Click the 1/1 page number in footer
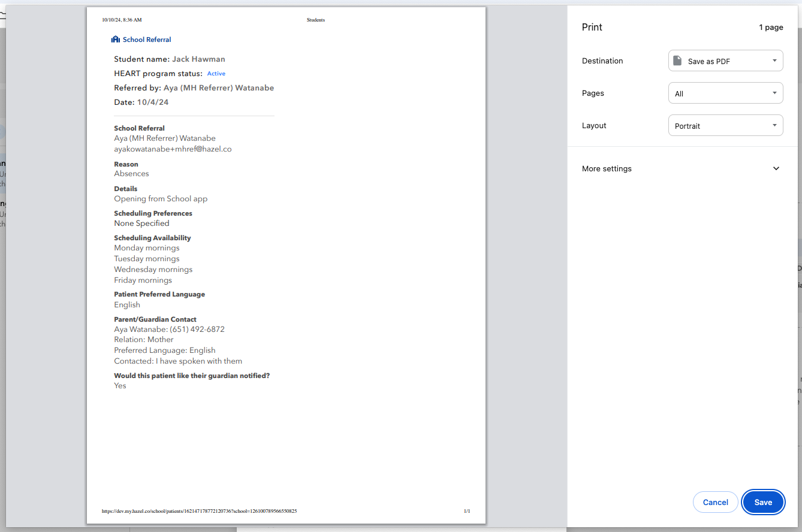This screenshot has width=802, height=532. click(x=466, y=511)
